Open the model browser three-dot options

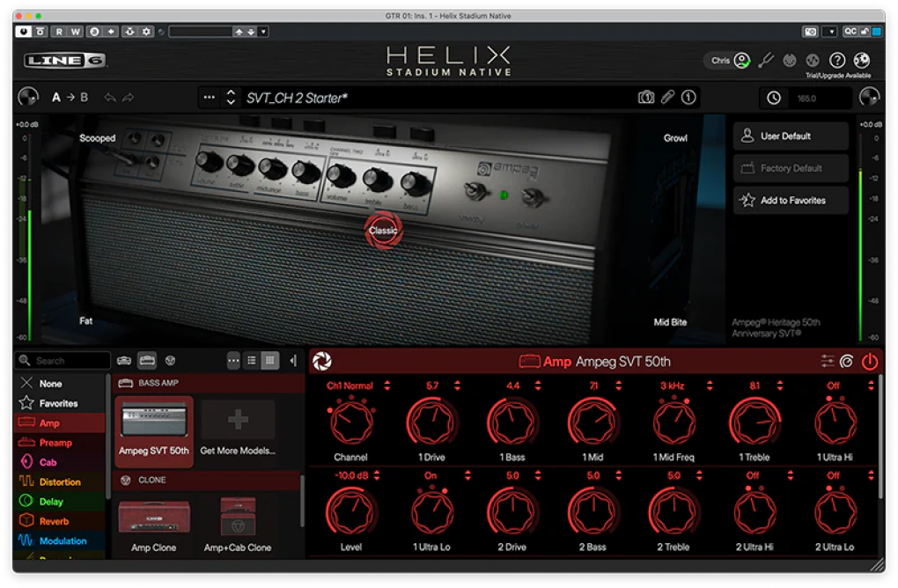pos(233,361)
